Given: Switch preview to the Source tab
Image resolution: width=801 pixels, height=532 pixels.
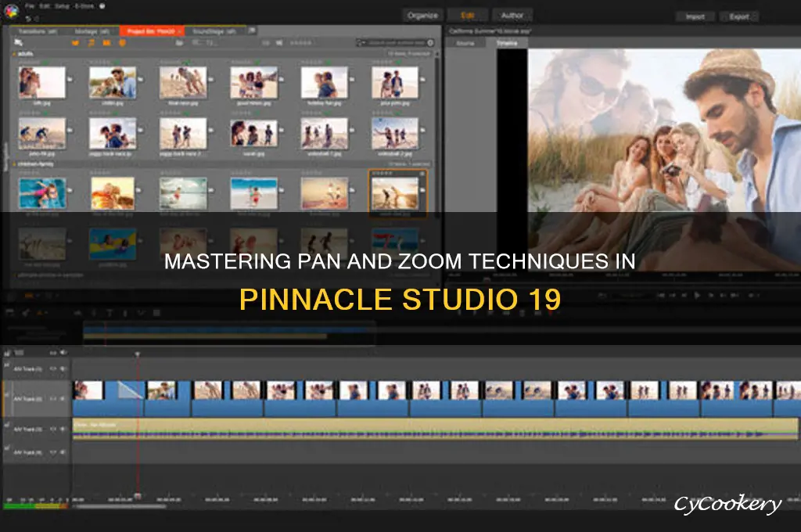Looking at the screenshot, I should (465, 43).
